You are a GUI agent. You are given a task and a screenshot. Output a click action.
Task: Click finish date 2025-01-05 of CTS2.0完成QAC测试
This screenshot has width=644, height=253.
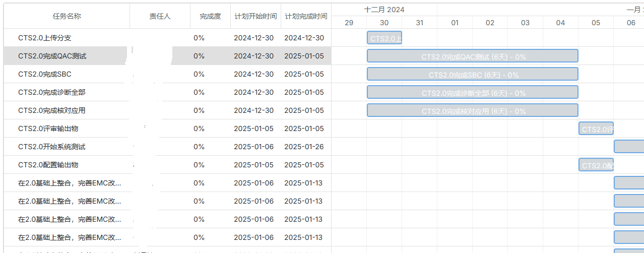[x=304, y=56]
